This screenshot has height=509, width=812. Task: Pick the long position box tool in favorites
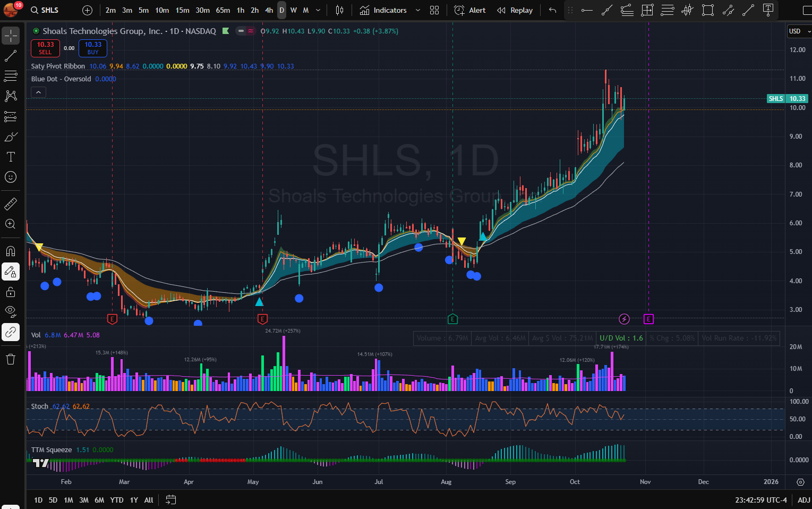(x=647, y=10)
